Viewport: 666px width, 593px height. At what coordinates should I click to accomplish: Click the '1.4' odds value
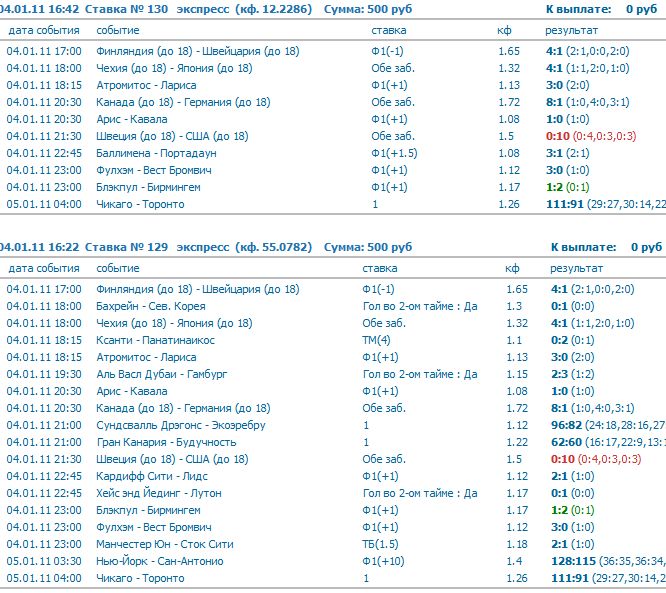(514, 561)
